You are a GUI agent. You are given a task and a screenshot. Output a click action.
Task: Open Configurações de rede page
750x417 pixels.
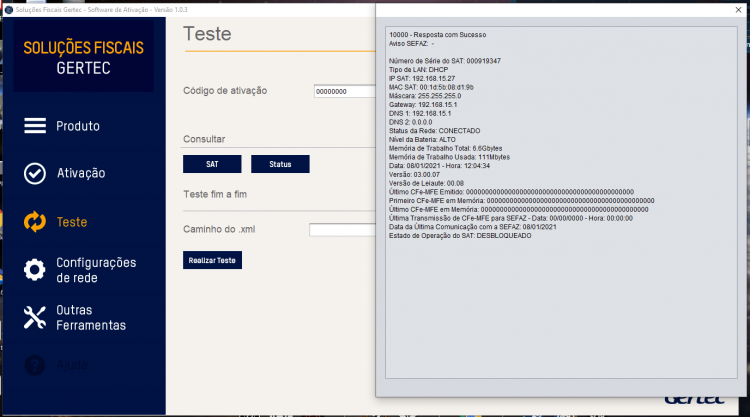click(96, 270)
